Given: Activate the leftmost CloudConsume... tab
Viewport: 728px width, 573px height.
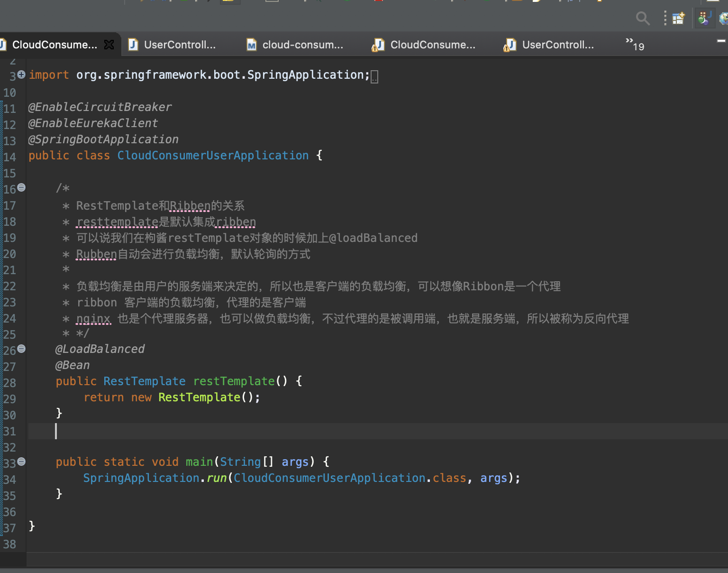Looking at the screenshot, I should (x=55, y=45).
